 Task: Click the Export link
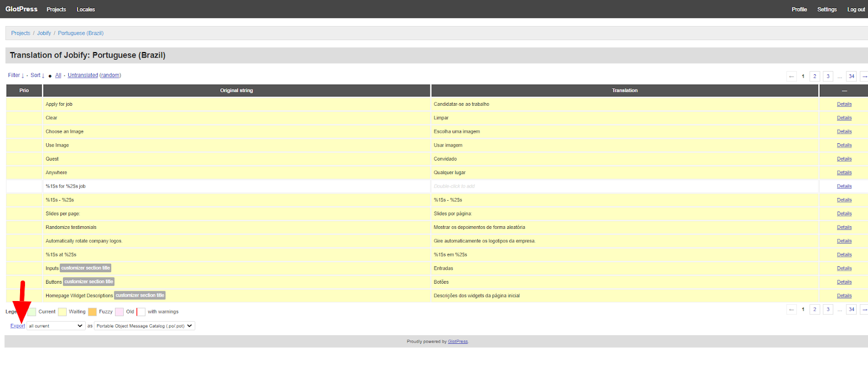18,326
